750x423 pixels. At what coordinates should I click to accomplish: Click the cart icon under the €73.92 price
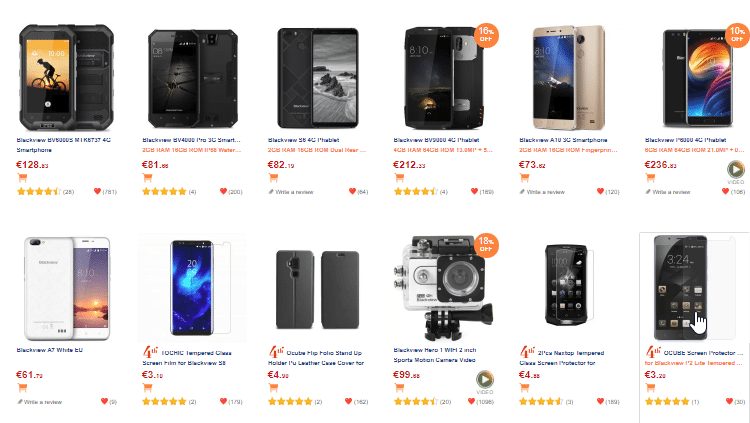(x=525, y=178)
